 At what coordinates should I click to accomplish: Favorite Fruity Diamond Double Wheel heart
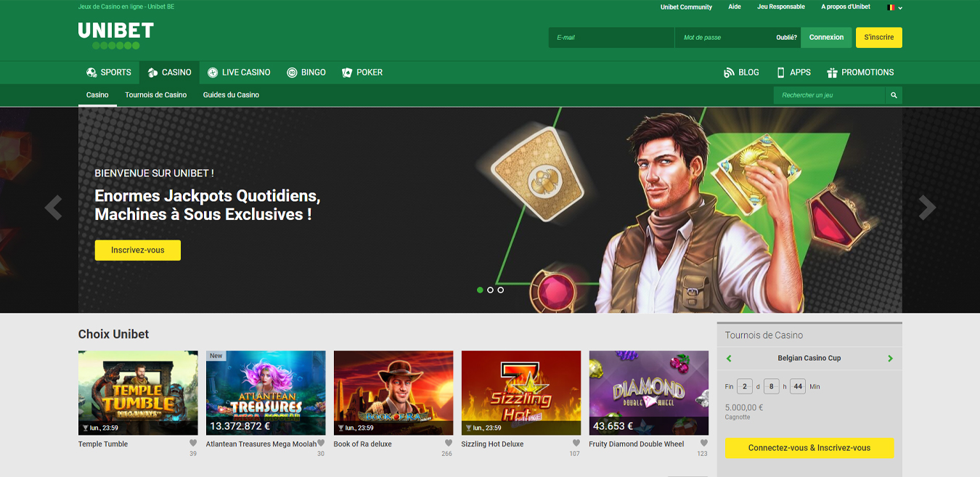[704, 444]
